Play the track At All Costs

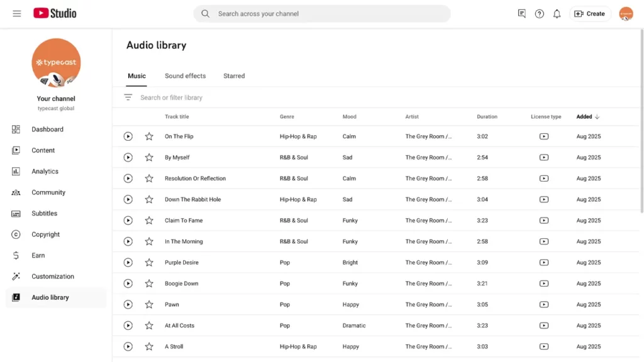128,326
